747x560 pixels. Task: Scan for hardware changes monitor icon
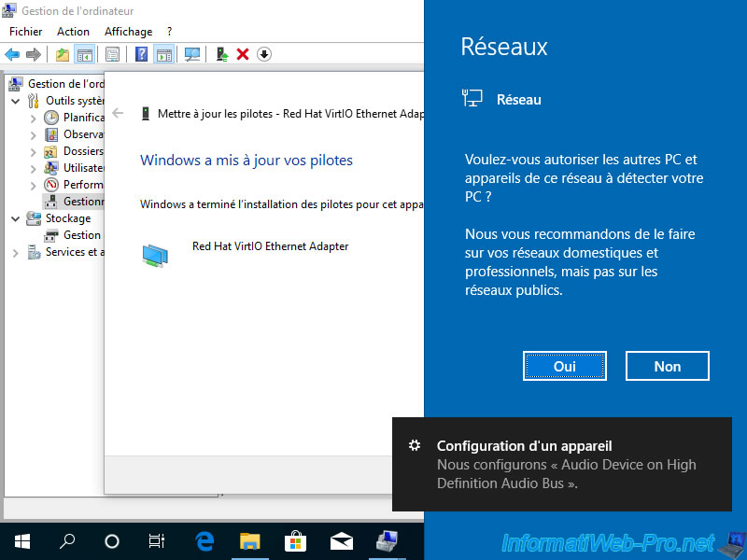[x=192, y=54]
